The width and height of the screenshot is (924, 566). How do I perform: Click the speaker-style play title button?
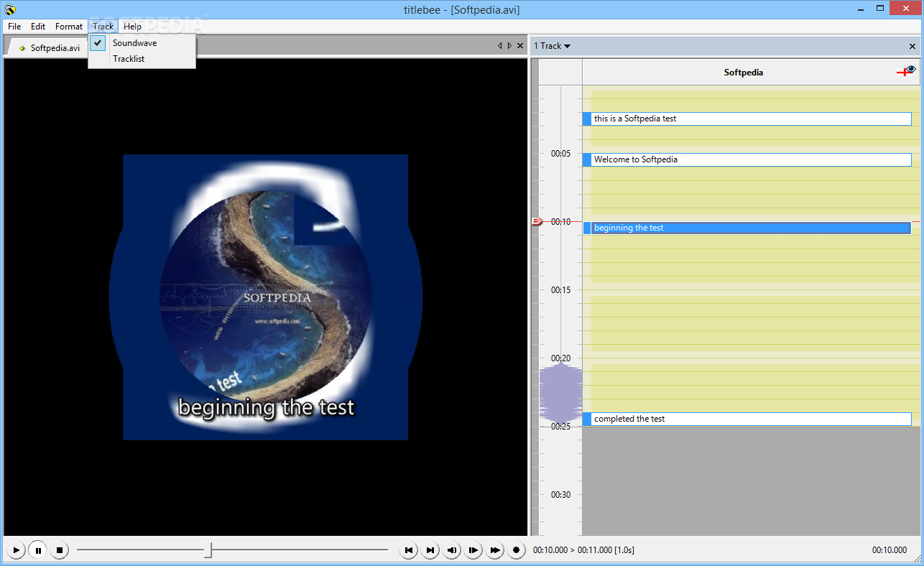point(452,550)
